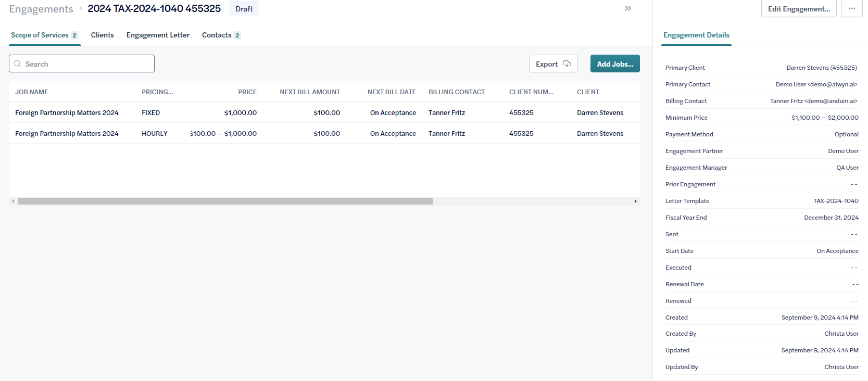Screen dimensions: 868x381
Task: Sort by NEXT BILL AMOUNT column header
Action: click(310, 92)
